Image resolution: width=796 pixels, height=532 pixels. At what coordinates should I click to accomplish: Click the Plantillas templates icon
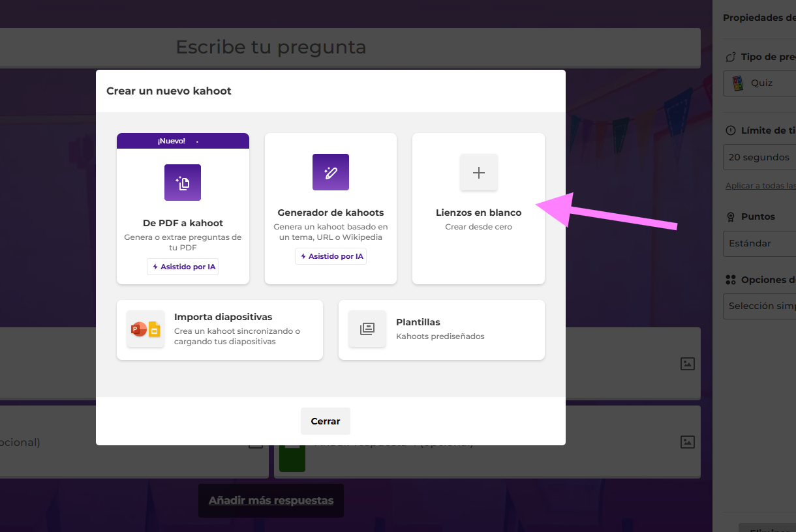[367, 329]
